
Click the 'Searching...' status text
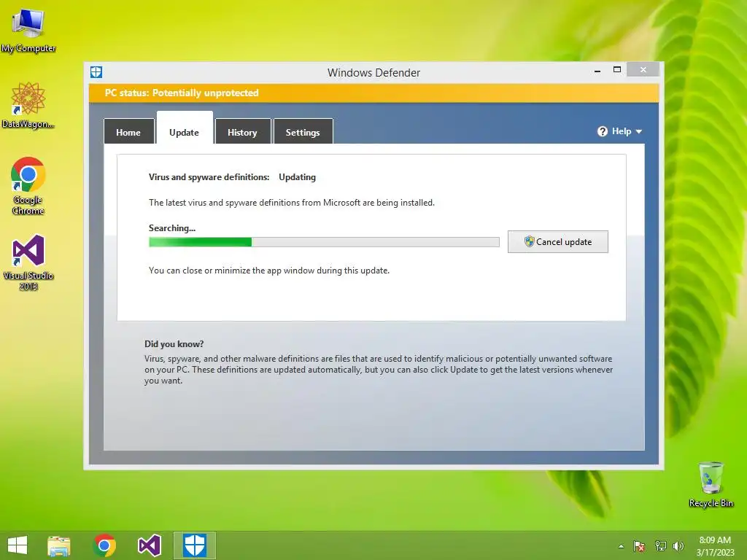click(172, 228)
